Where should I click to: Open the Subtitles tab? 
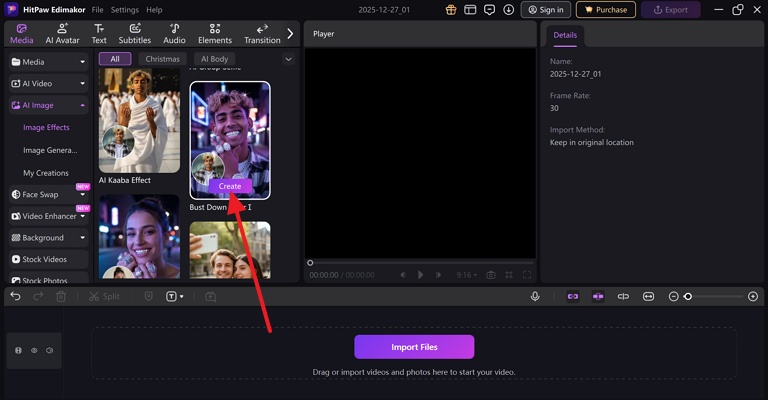tap(135, 34)
